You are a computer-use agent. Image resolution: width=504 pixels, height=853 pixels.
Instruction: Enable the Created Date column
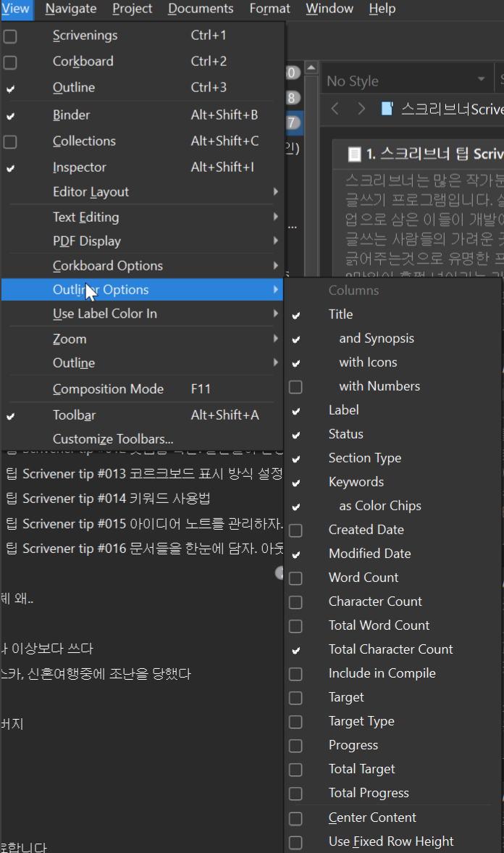pos(295,530)
